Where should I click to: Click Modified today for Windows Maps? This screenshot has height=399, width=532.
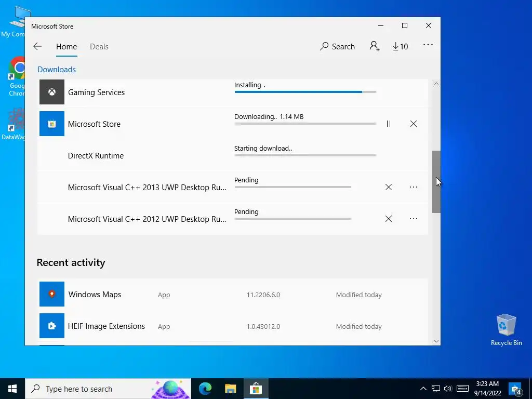pos(358,295)
